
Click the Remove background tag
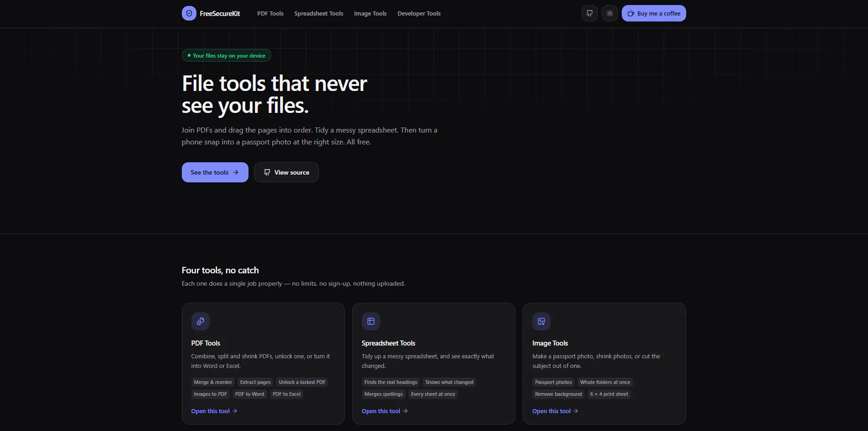tap(558, 394)
